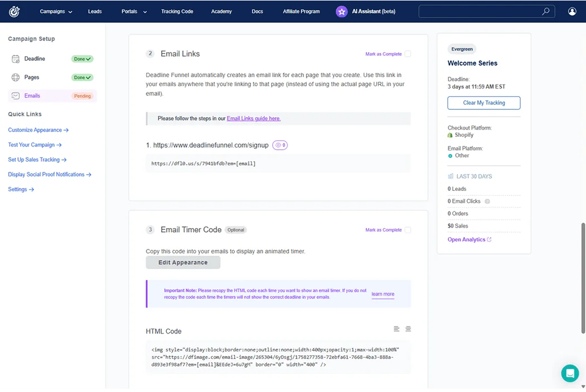Screen dimensions: 586x392
Task: Select Pages step in Campaign Setup
Action: tap(52, 77)
